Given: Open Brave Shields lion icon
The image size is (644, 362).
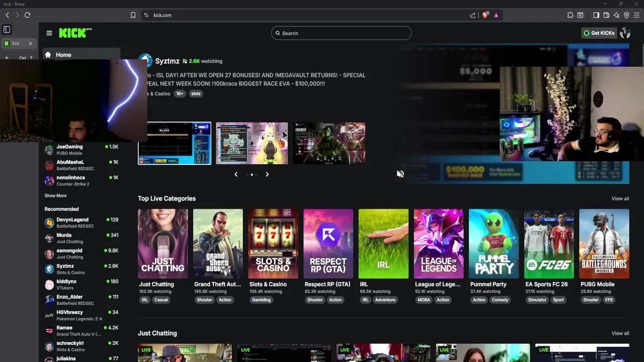Looking at the screenshot, I should coord(485,15).
